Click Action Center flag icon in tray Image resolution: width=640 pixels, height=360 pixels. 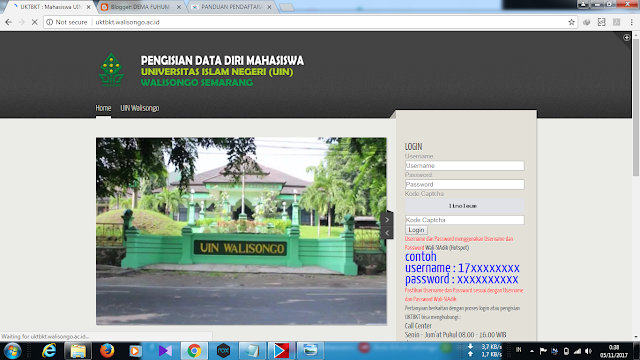click(x=543, y=351)
